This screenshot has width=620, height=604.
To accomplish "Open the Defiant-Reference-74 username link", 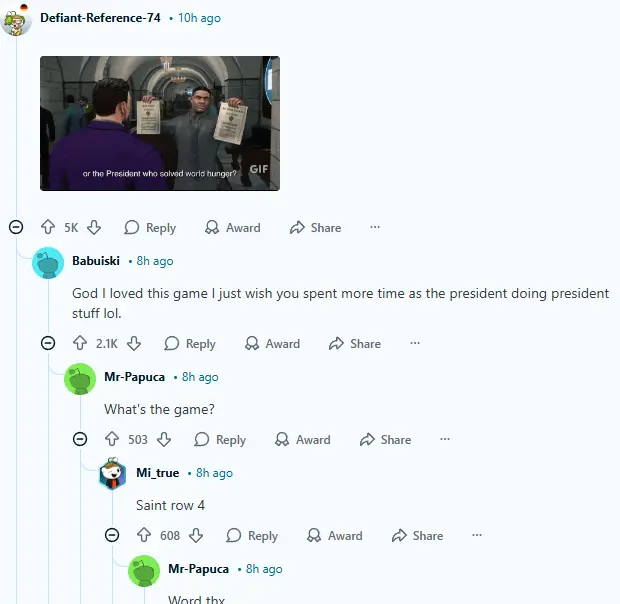I will (x=100, y=18).
